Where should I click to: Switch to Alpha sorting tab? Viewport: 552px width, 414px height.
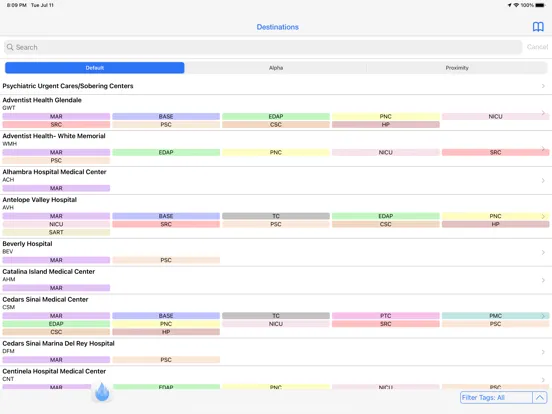tap(276, 68)
